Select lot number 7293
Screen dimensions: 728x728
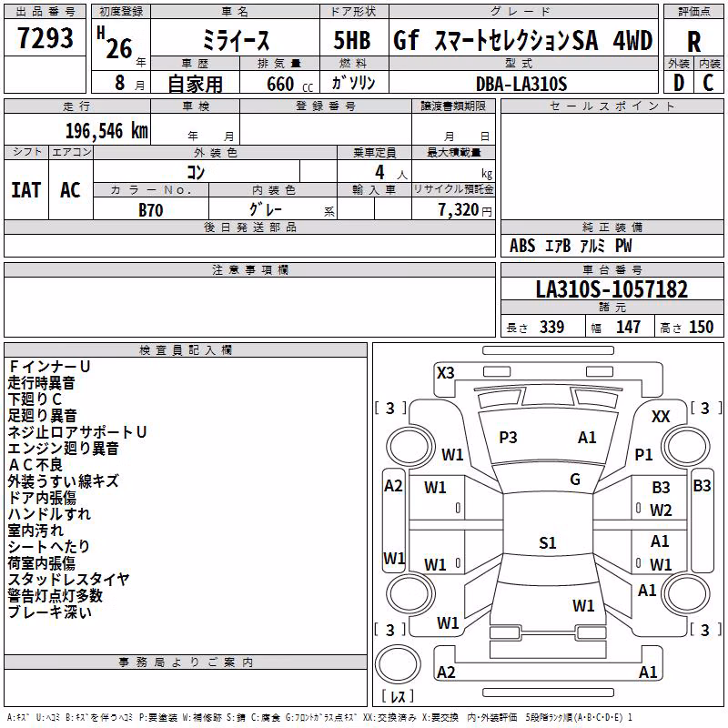coord(45,37)
